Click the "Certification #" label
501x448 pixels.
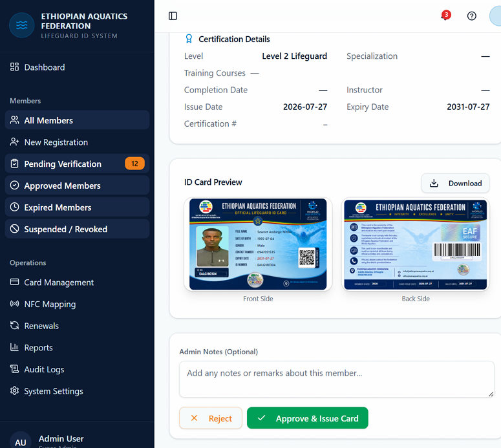point(210,123)
